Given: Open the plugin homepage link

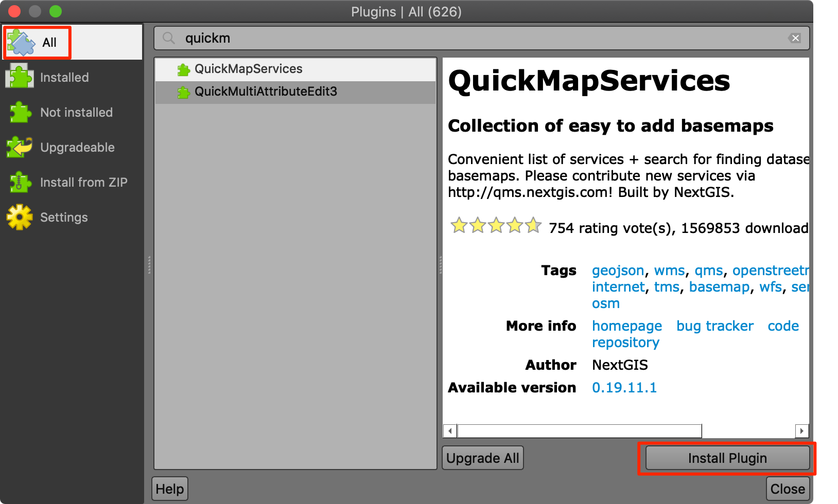Looking at the screenshot, I should pos(627,326).
